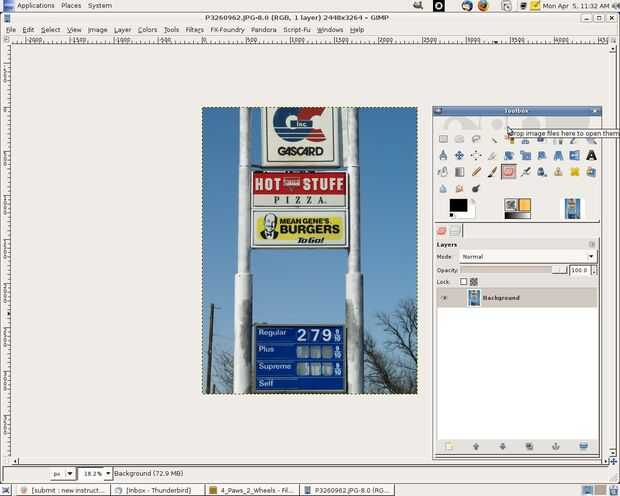Open the layer Mode dropdown
This screenshot has width=620, height=496.
click(527, 257)
